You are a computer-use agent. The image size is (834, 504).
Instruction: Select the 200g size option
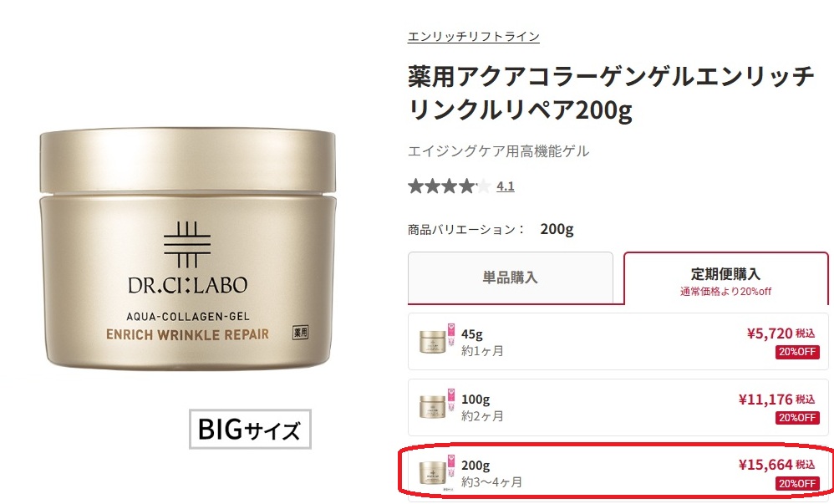click(618, 472)
